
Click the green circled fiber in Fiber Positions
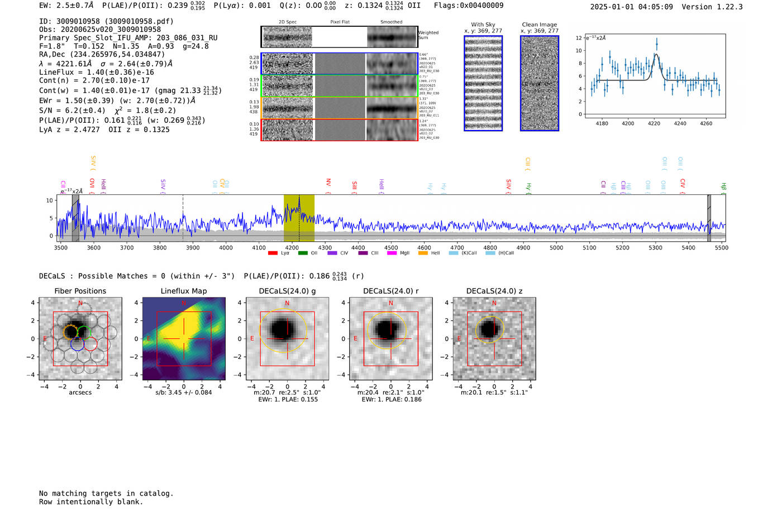[84, 332]
